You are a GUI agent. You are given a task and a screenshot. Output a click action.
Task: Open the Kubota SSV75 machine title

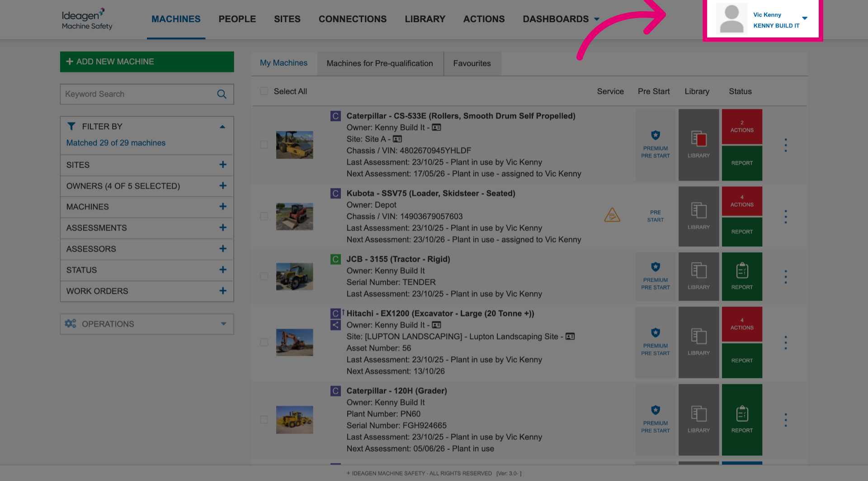click(431, 193)
